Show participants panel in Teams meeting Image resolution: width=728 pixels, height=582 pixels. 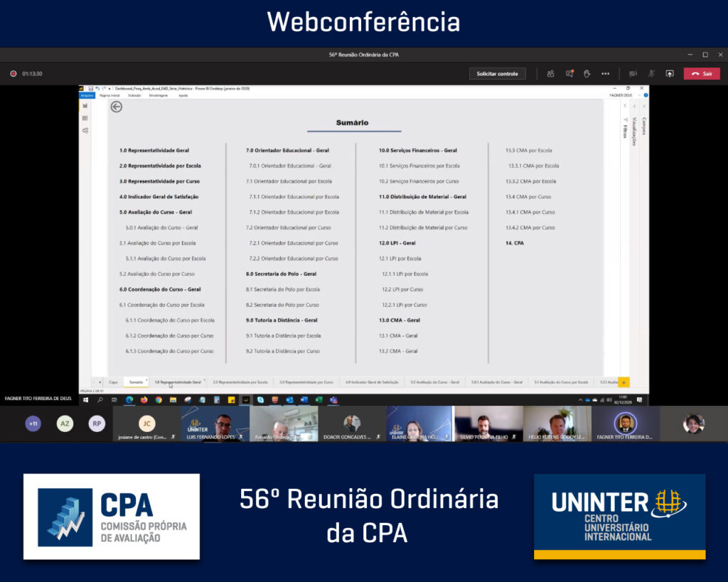(x=550, y=73)
